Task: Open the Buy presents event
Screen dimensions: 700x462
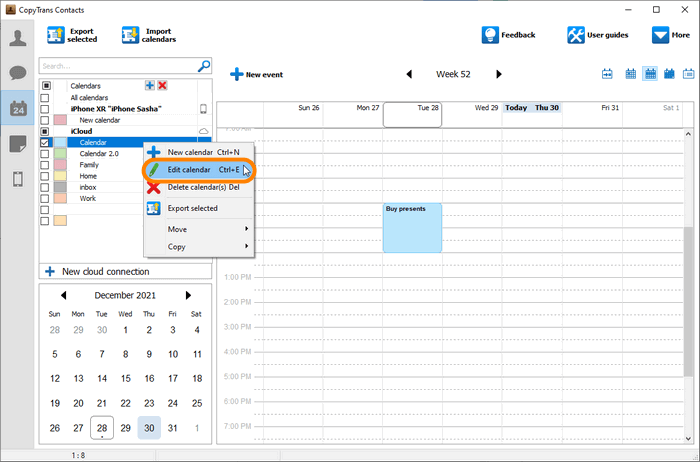Action: 412,228
